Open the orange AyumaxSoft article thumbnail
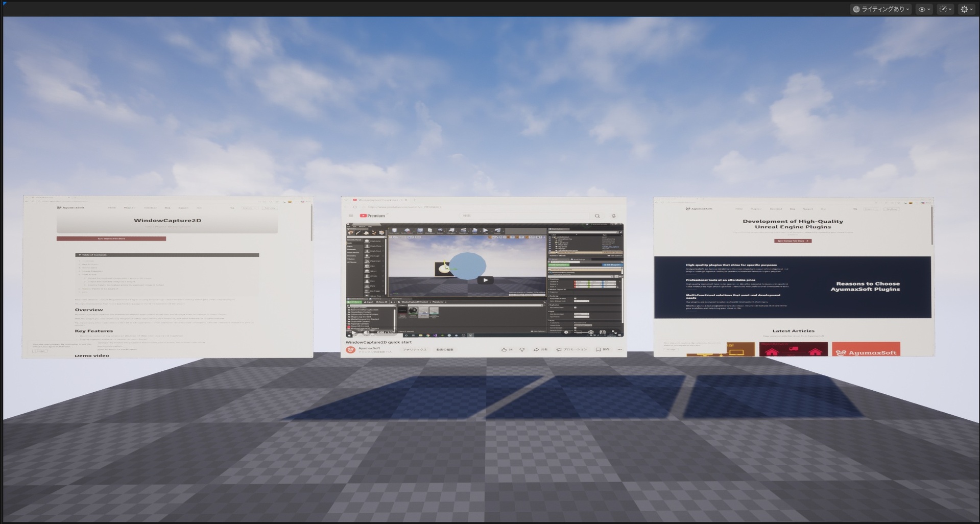This screenshot has width=980, height=524. 866,349
